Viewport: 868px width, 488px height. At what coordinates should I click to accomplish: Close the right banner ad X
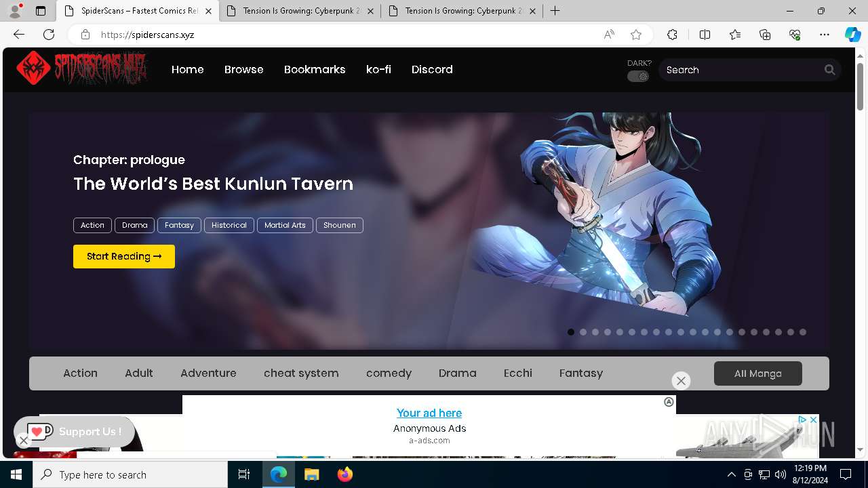[x=813, y=420]
